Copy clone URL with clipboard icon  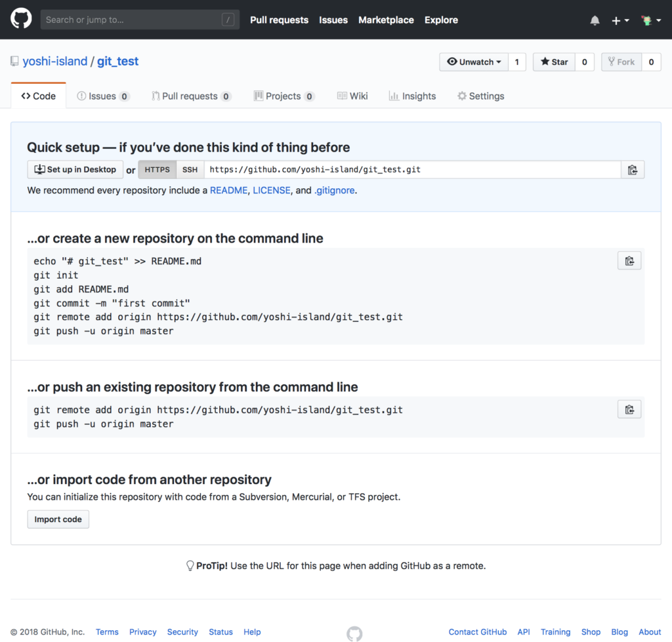[633, 170]
